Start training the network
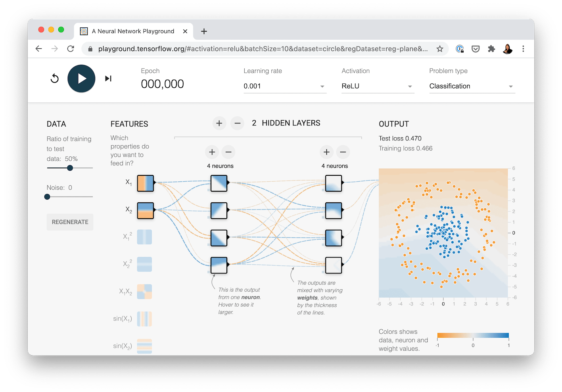This screenshot has width=562, height=392. pyautogui.click(x=81, y=78)
